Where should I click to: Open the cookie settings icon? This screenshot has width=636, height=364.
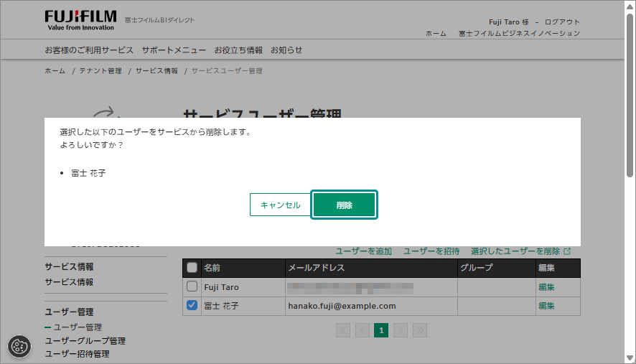(19, 347)
